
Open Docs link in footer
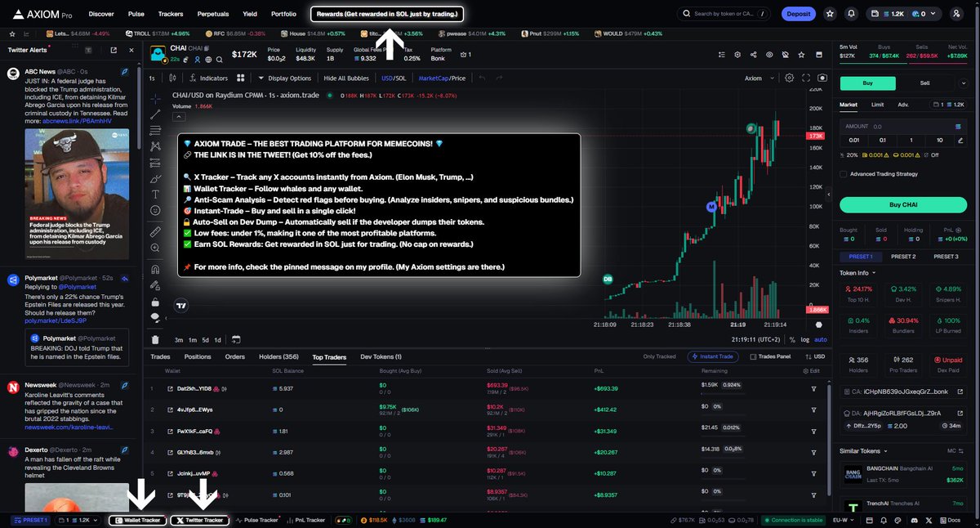click(x=950, y=520)
